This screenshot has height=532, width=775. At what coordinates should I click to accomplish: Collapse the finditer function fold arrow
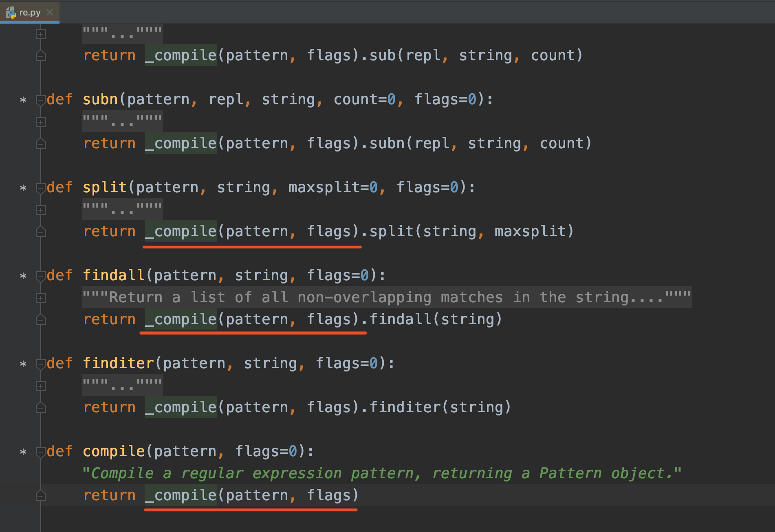point(40,364)
